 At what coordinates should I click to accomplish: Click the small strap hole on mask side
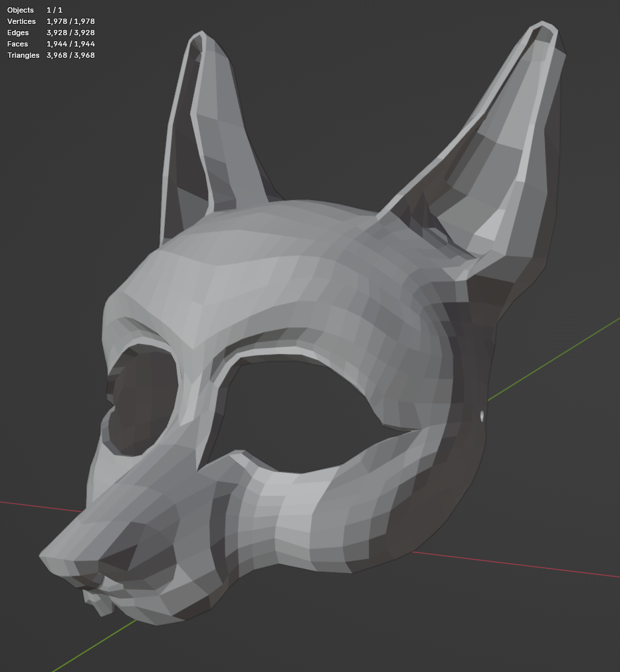pyautogui.click(x=482, y=416)
